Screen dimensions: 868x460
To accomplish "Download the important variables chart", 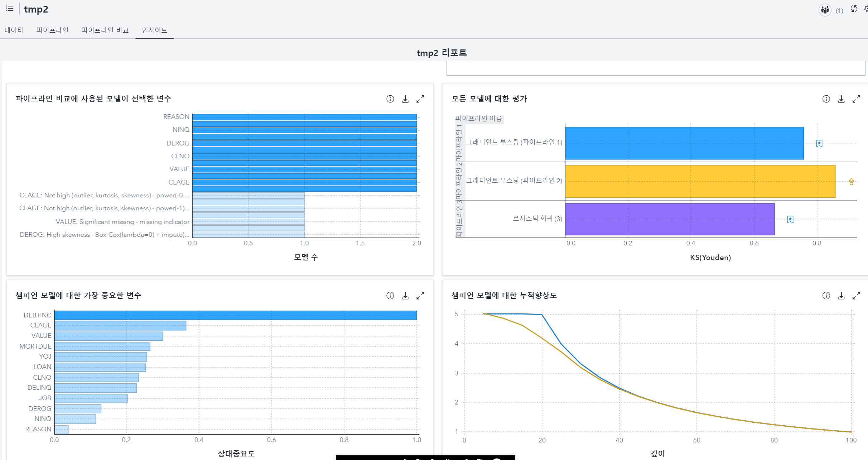I will (x=405, y=296).
